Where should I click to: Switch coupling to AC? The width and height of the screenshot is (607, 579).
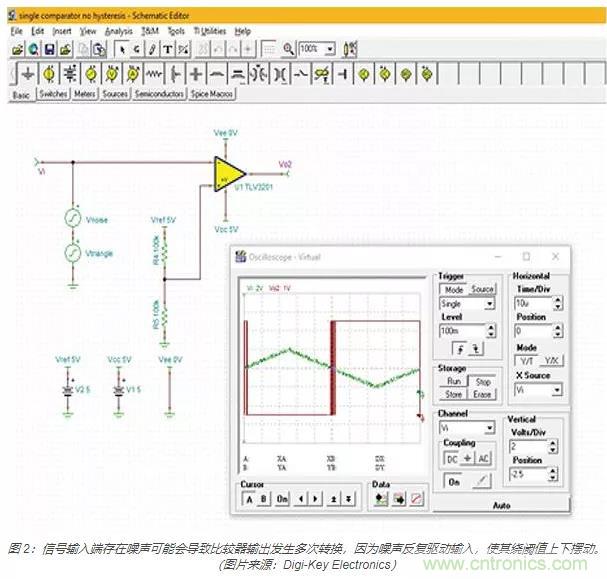[x=484, y=457]
